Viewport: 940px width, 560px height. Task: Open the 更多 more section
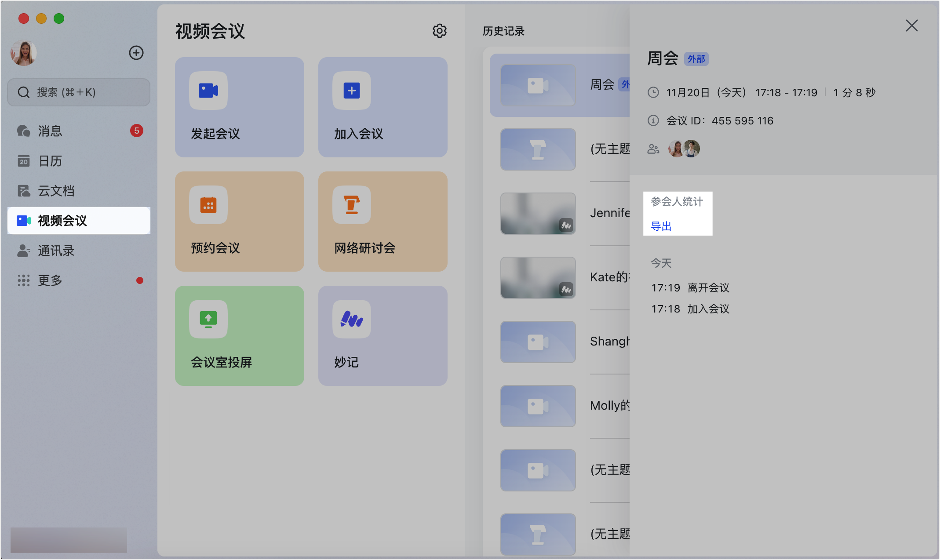pos(79,280)
